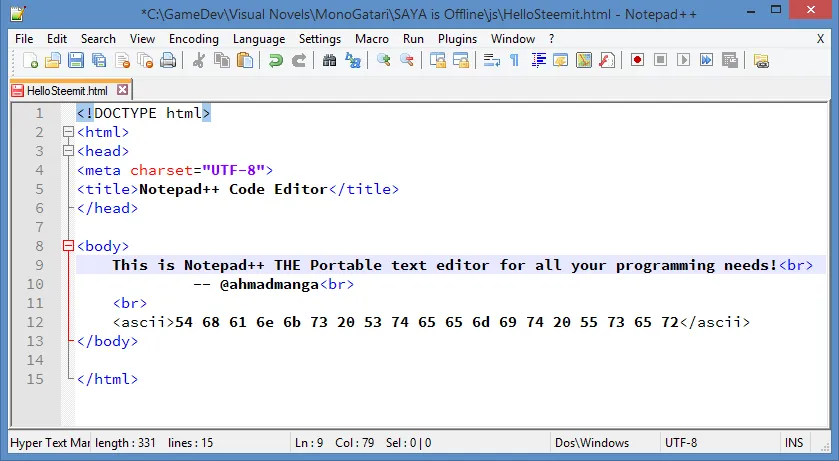
Task: Open the Replace dialog icon
Action: pyautogui.click(x=353, y=60)
